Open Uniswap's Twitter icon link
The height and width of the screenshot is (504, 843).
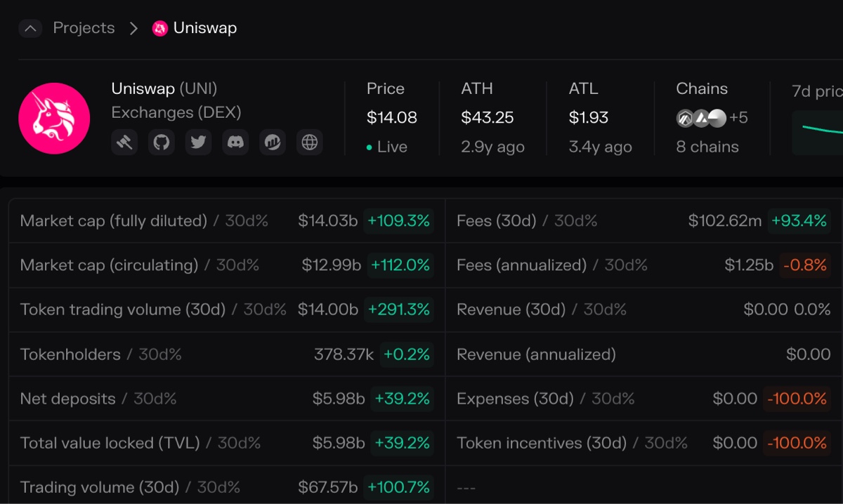click(x=199, y=142)
